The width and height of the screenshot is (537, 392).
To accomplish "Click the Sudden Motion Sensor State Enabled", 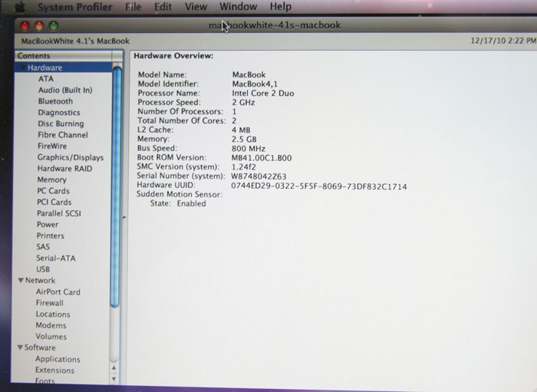I will coord(178,203).
